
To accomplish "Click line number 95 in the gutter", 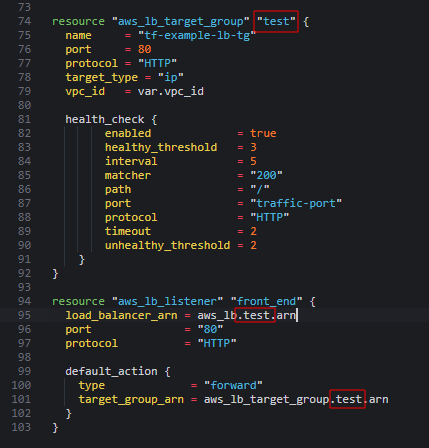I will pos(24,315).
